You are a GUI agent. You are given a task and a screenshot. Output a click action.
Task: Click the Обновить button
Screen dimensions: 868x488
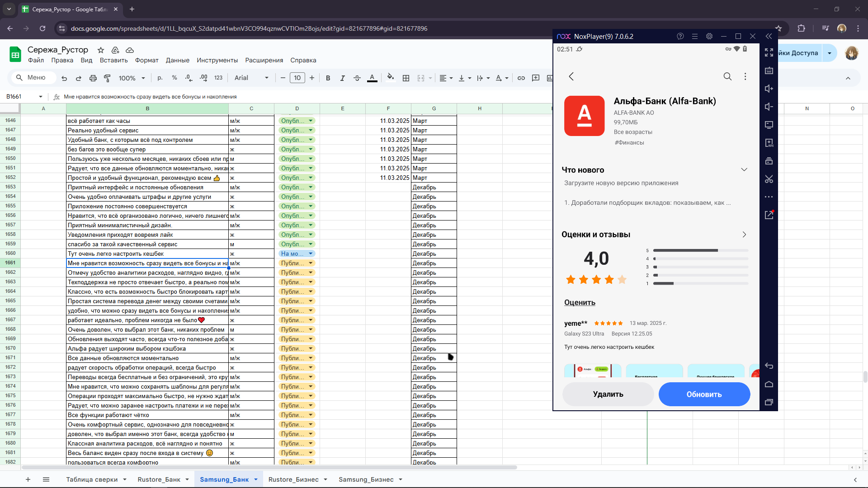coord(704,394)
